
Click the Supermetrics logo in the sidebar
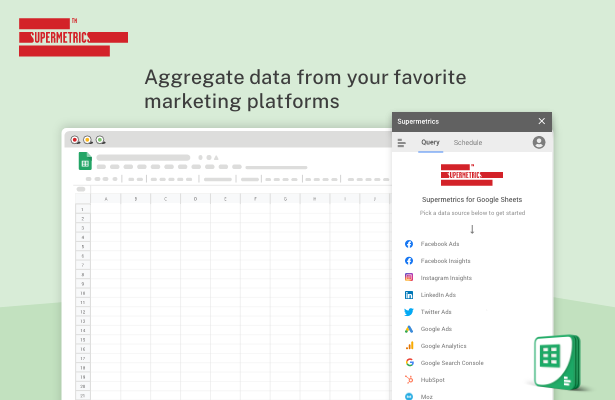(471, 175)
